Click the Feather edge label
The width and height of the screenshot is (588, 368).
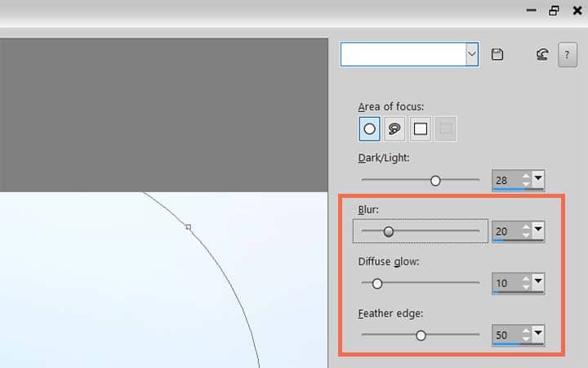[x=390, y=313]
